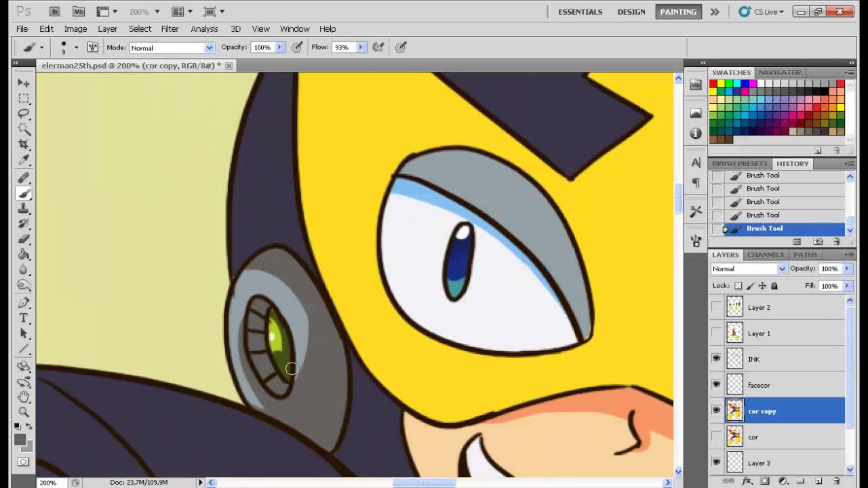Show Layer 1 visibility
This screenshot has width=868, height=488.
click(x=717, y=333)
